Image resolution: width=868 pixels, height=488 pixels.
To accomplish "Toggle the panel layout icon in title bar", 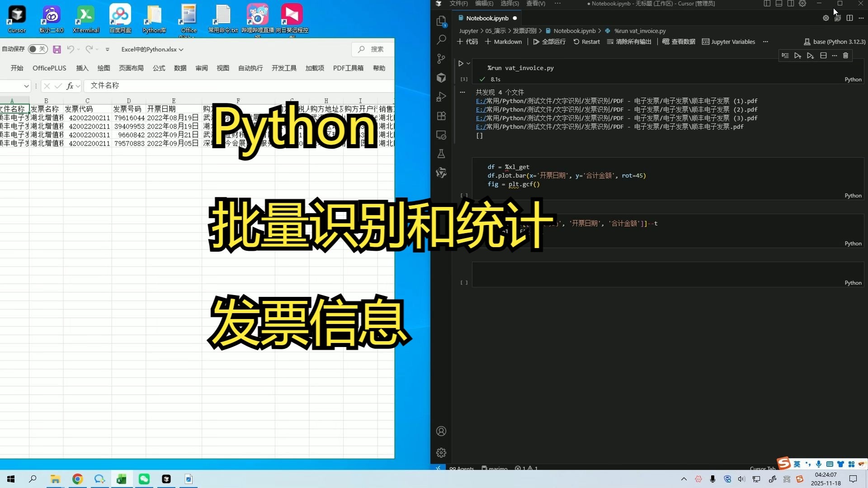I will 779,4.
